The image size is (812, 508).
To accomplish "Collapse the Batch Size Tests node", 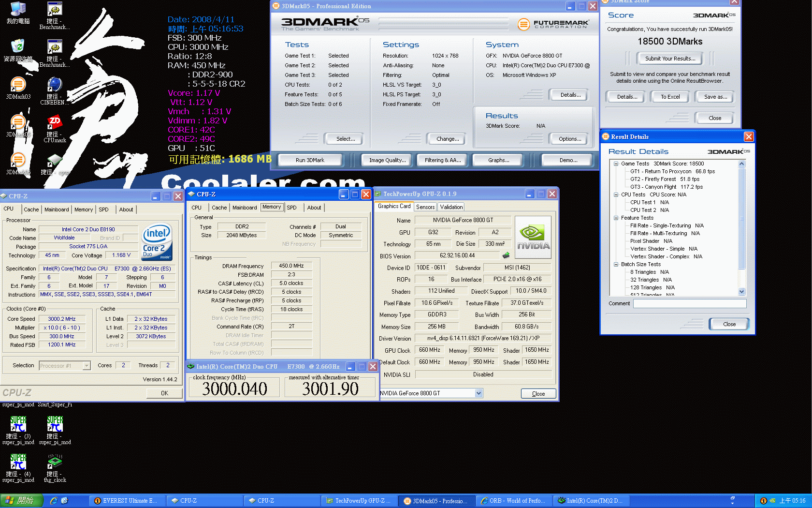I will tap(616, 264).
